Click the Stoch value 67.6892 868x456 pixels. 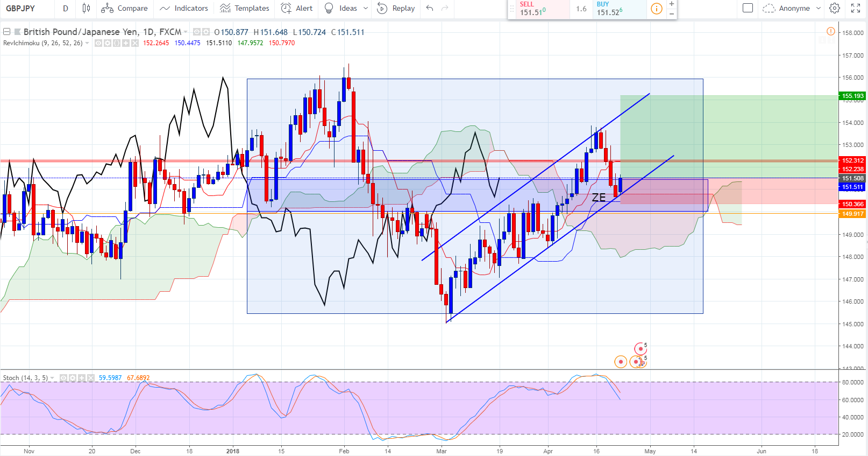pyautogui.click(x=138, y=378)
